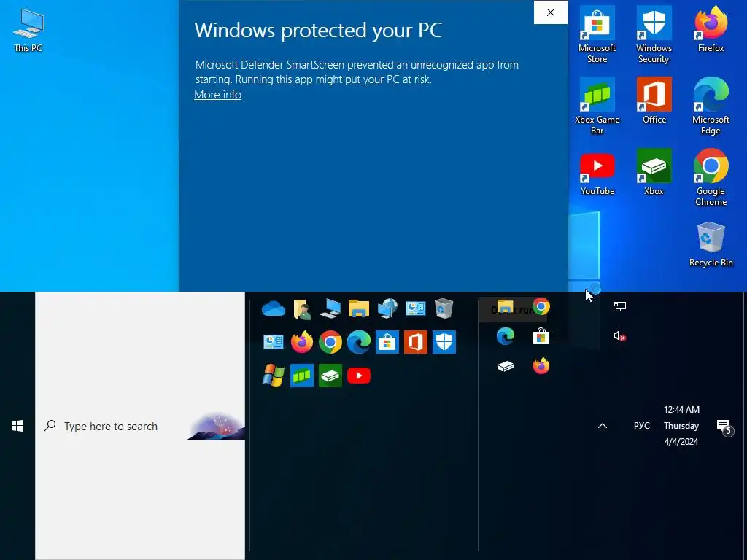The height and width of the screenshot is (560, 747).
Task: Launch Edge from the taskbar toolbar grid
Action: [359, 342]
